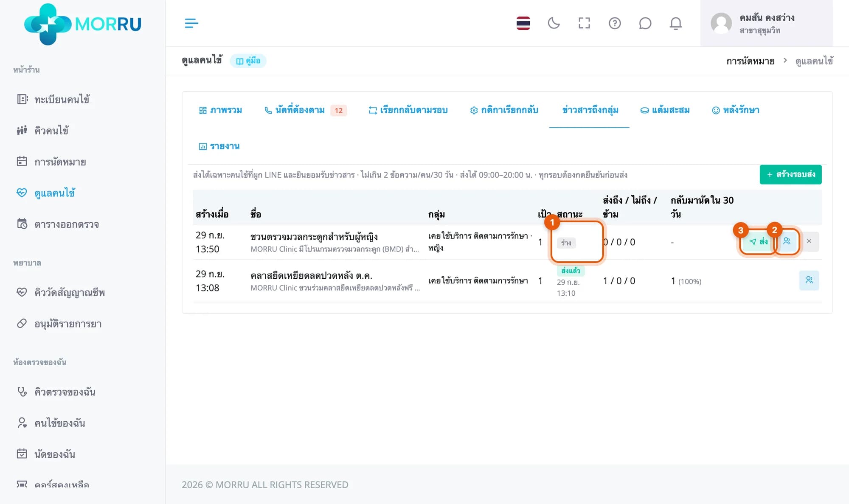Click the MORRU logo

(83, 24)
